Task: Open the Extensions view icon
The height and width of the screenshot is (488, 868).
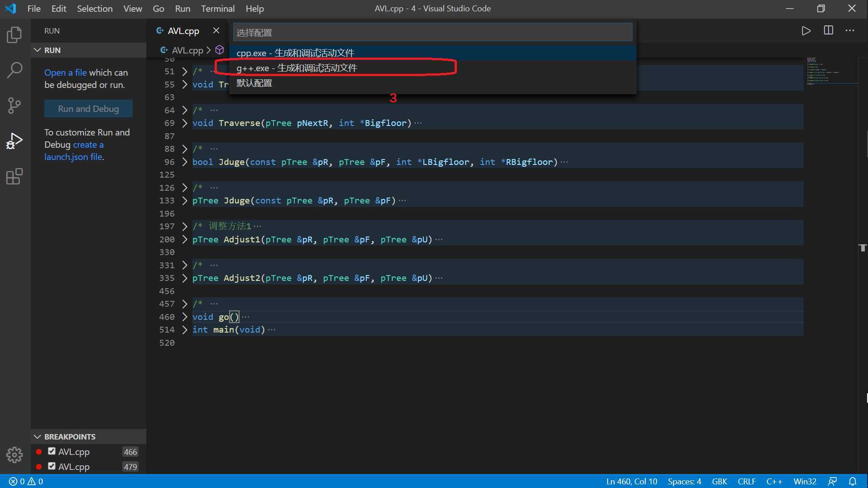Action: pyautogui.click(x=14, y=176)
